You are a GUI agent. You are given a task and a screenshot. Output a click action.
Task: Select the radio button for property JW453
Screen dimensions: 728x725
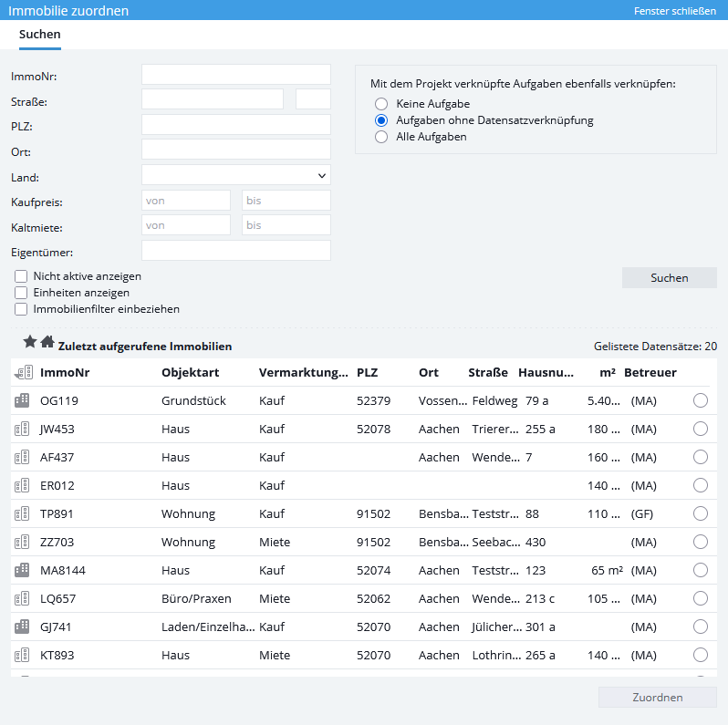[x=700, y=429]
